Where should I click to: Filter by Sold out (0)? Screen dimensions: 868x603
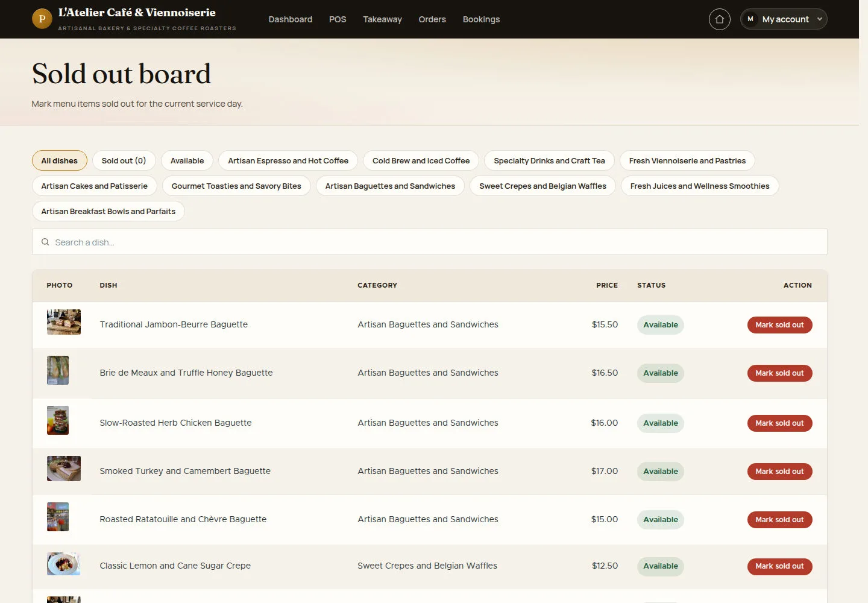[124, 160]
